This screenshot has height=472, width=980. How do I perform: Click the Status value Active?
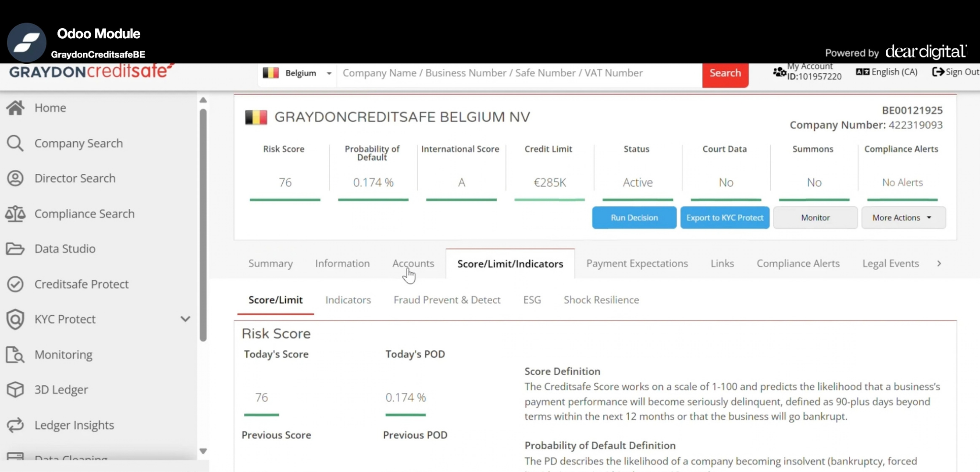[x=637, y=182]
